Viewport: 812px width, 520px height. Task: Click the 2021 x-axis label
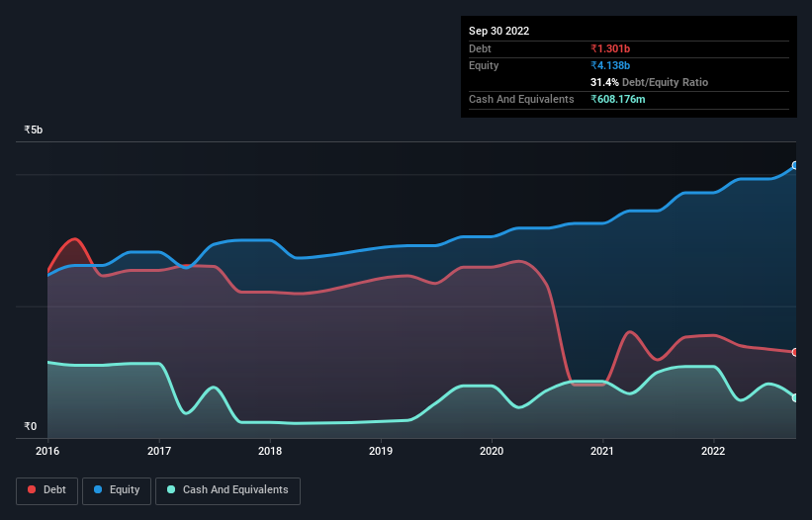602,451
